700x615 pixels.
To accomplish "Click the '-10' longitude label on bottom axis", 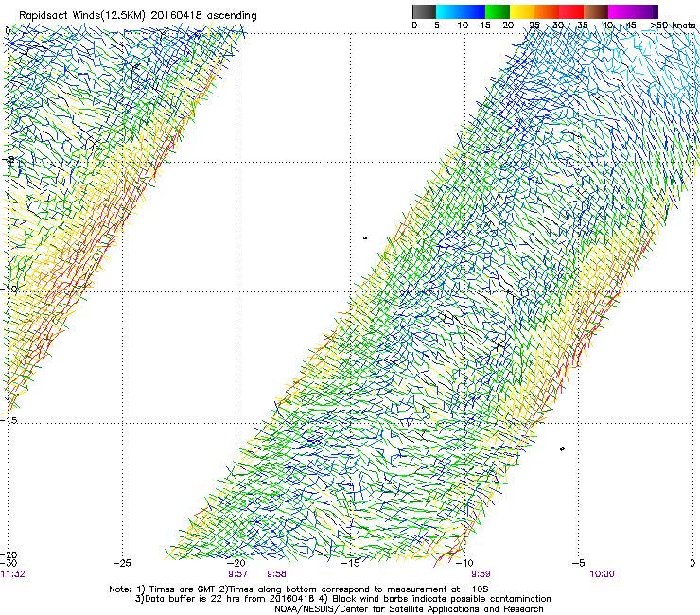I will [464, 563].
